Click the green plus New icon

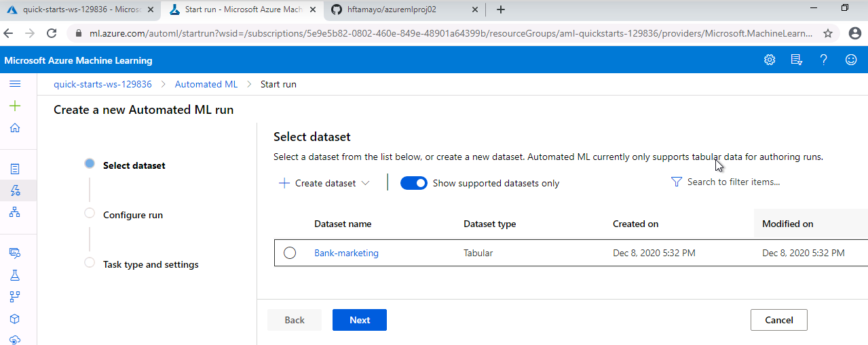click(15, 106)
